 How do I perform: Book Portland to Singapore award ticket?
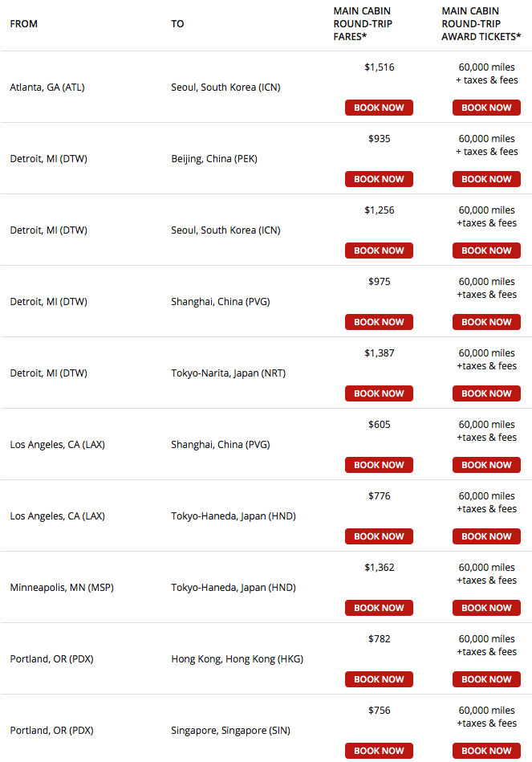(x=486, y=751)
